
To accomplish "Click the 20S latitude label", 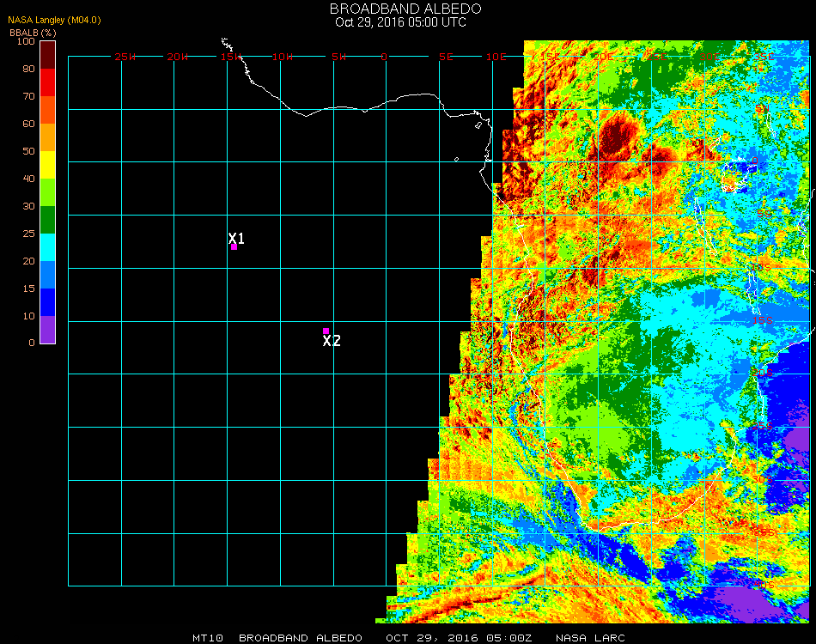I will tap(763, 373).
